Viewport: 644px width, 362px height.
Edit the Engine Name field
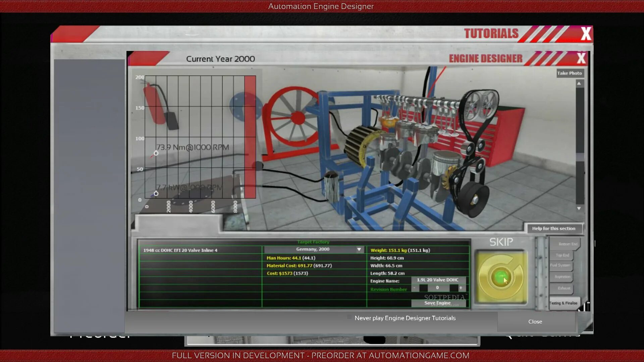(x=437, y=280)
